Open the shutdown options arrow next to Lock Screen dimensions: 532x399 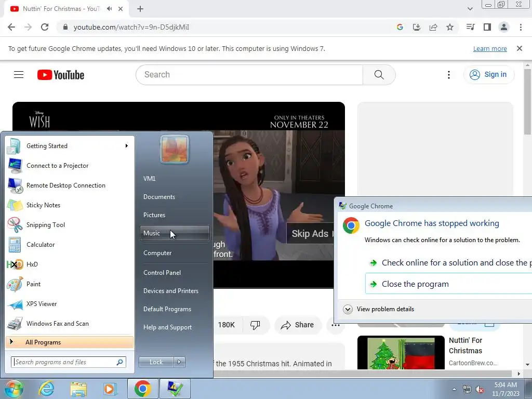tap(179, 362)
